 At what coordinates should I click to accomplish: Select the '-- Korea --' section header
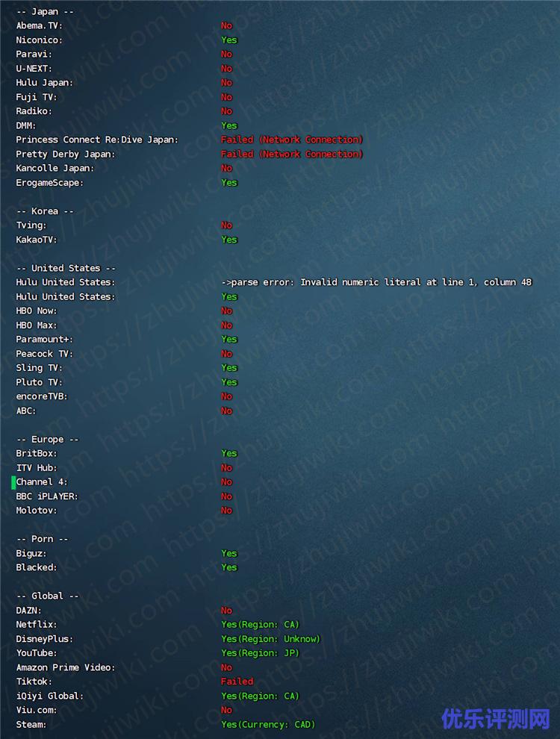pyautogui.click(x=45, y=211)
